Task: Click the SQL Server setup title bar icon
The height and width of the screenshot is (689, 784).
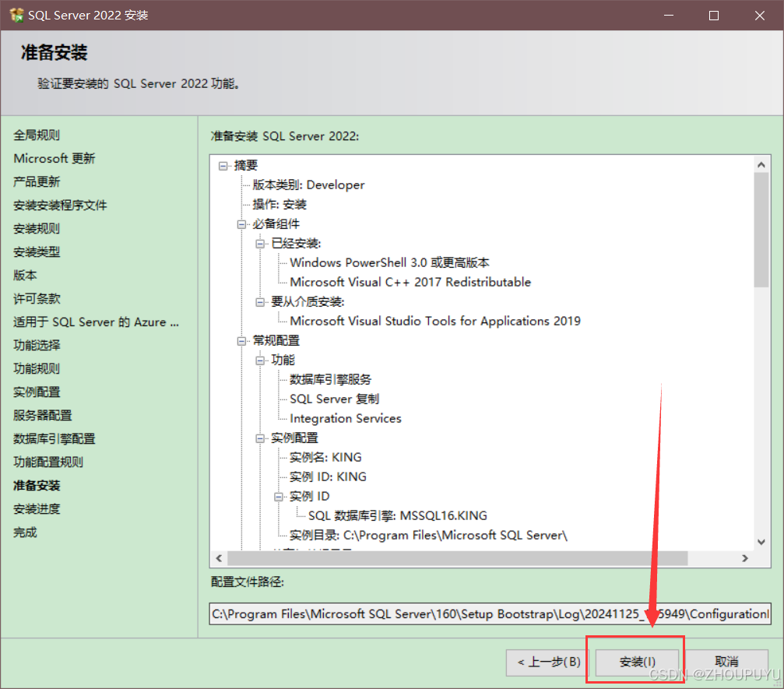Action: click(16, 15)
